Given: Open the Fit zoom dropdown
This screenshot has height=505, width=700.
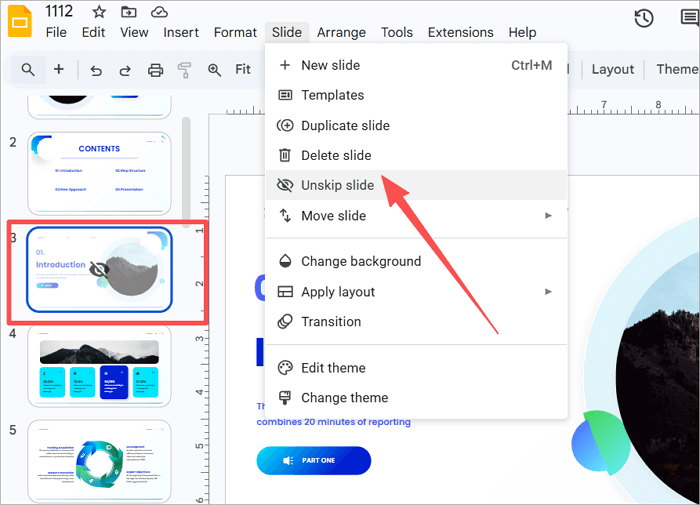Looking at the screenshot, I should [x=243, y=69].
